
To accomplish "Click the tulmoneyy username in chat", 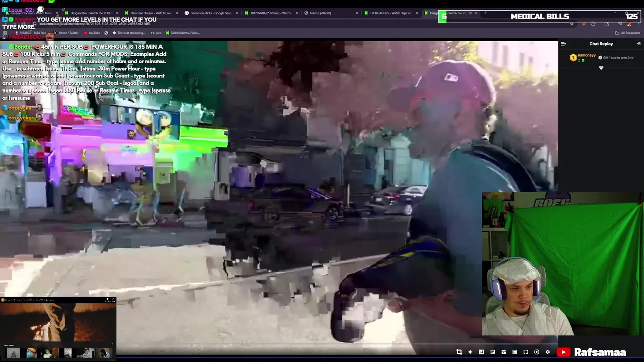I will (586, 55).
